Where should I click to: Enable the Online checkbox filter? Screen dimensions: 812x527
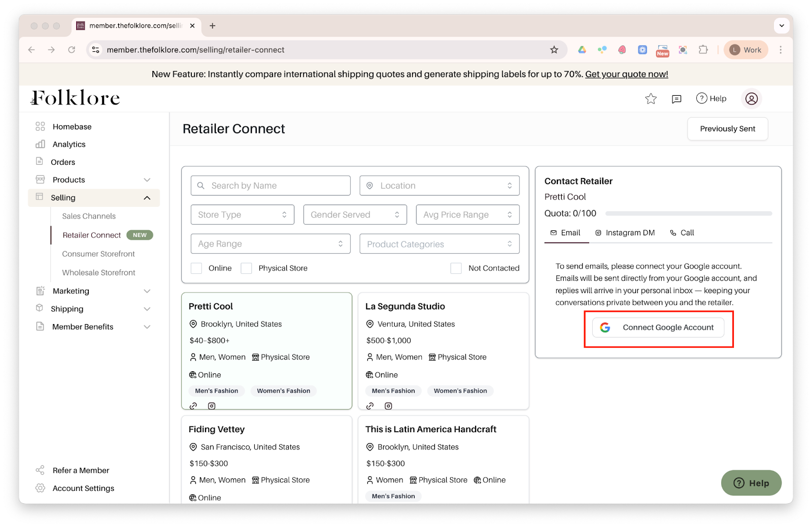pos(196,268)
